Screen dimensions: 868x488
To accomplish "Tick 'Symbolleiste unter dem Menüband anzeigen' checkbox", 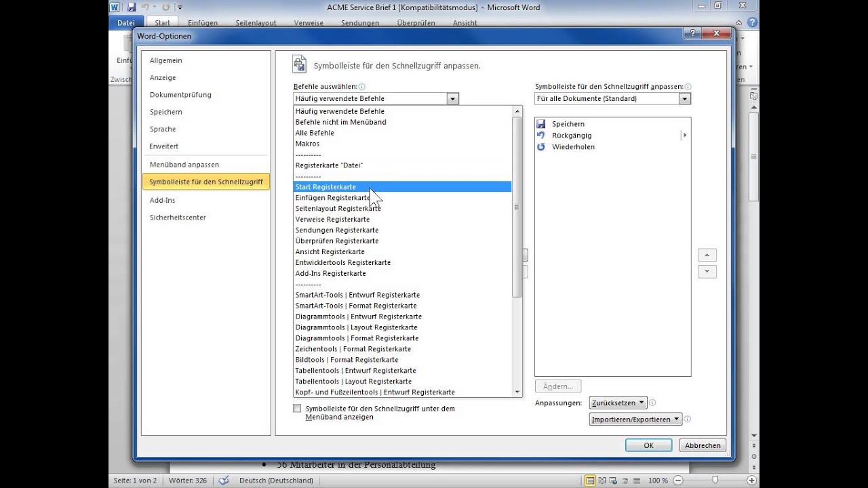I will click(297, 409).
